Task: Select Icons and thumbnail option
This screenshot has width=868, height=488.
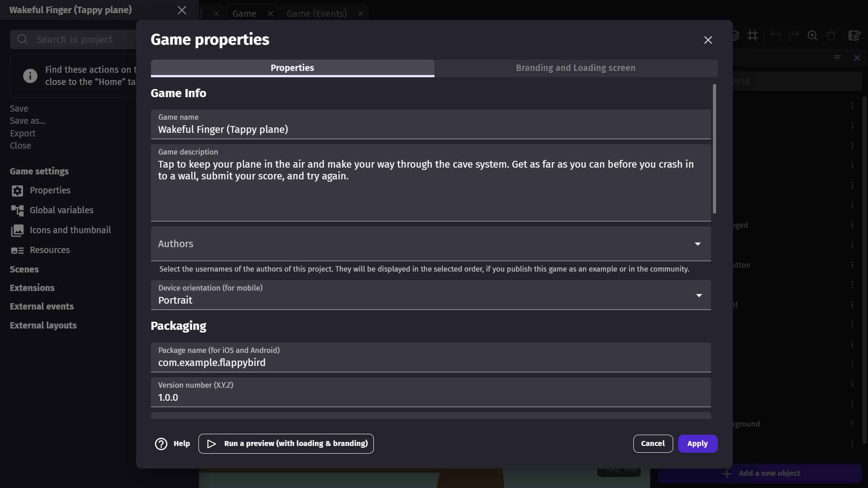Action: 71,230
